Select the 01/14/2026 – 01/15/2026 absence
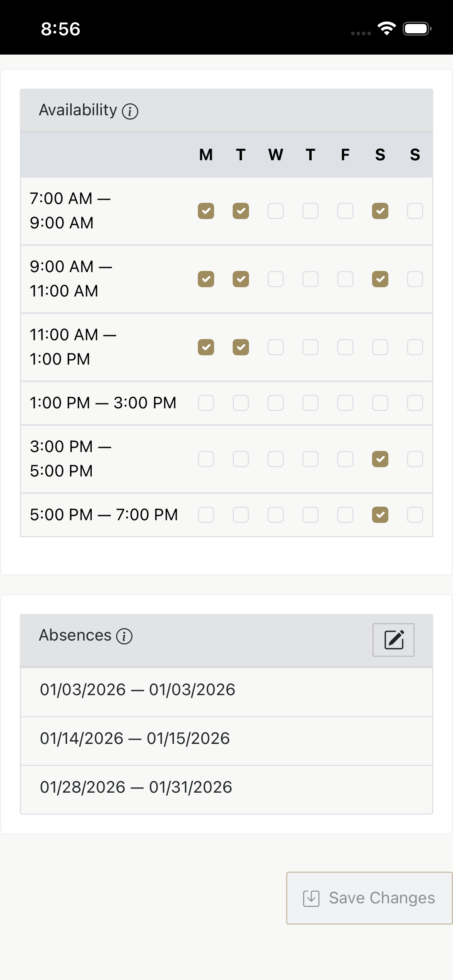 (x=135, y=738)
